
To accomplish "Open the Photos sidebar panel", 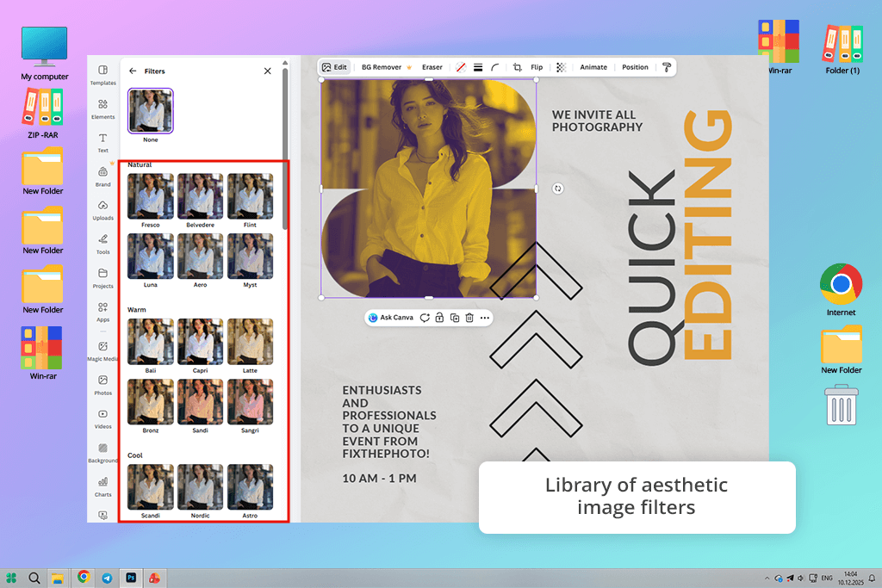I will pos(103,385).
